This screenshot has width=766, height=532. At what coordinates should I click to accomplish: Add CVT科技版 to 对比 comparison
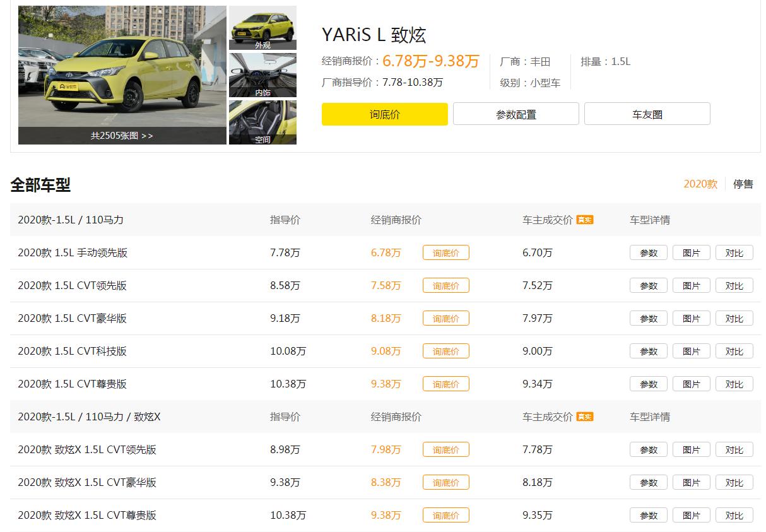[734, 351]
